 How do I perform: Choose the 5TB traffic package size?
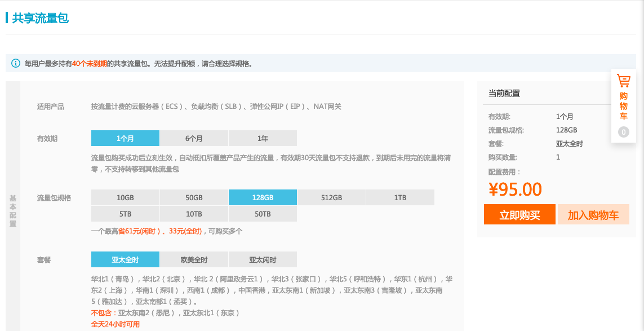(125, 214)
